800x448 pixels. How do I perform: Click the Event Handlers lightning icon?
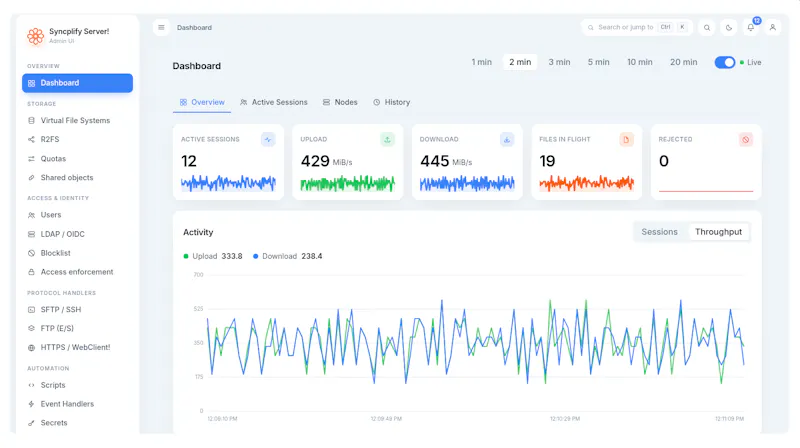coord(31,404)
